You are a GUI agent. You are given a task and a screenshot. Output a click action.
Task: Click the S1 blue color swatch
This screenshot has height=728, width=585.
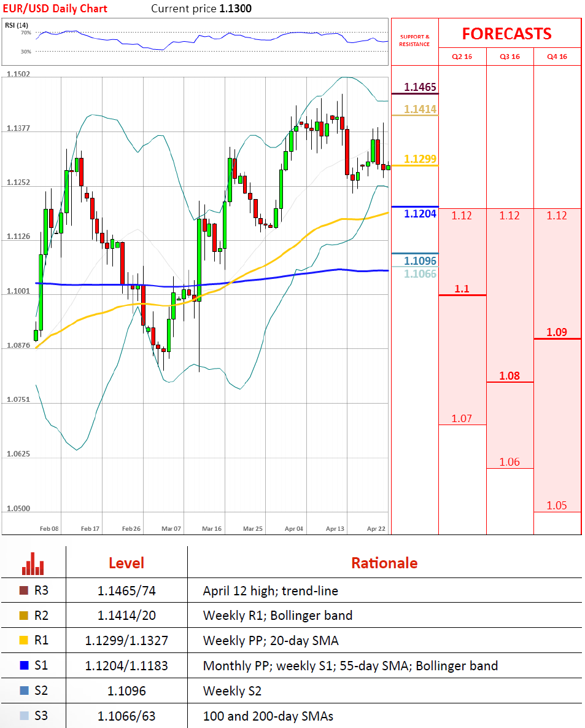pos(24,665)
